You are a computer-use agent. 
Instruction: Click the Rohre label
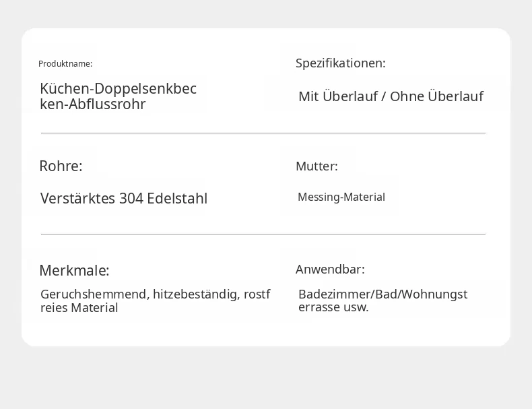(61, 166)
